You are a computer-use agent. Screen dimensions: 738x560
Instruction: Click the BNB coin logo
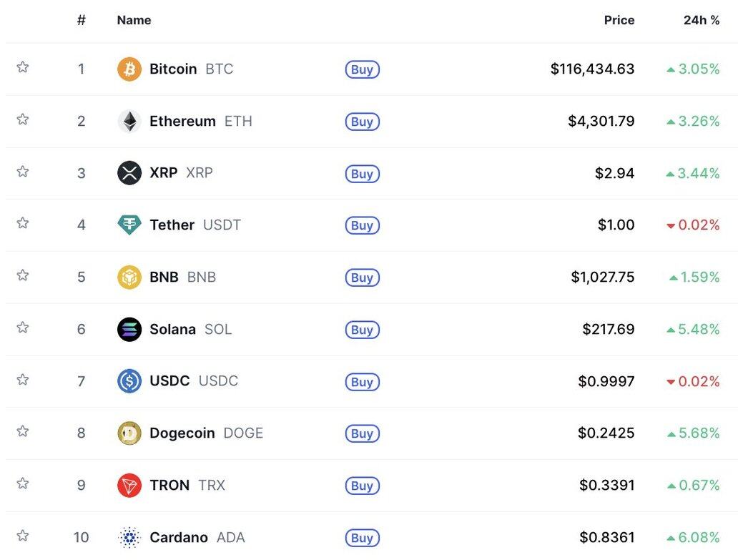[x=129, y=277]
